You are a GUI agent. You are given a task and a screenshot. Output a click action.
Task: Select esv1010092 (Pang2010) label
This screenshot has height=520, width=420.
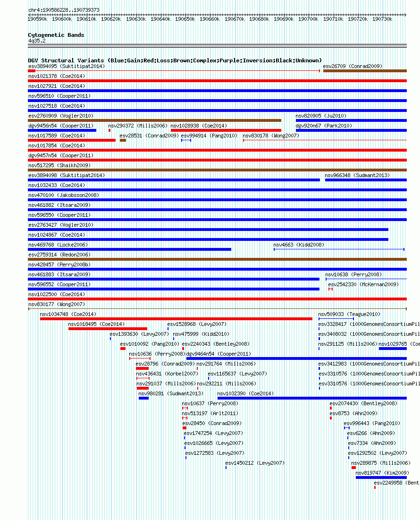click(150, 345)
